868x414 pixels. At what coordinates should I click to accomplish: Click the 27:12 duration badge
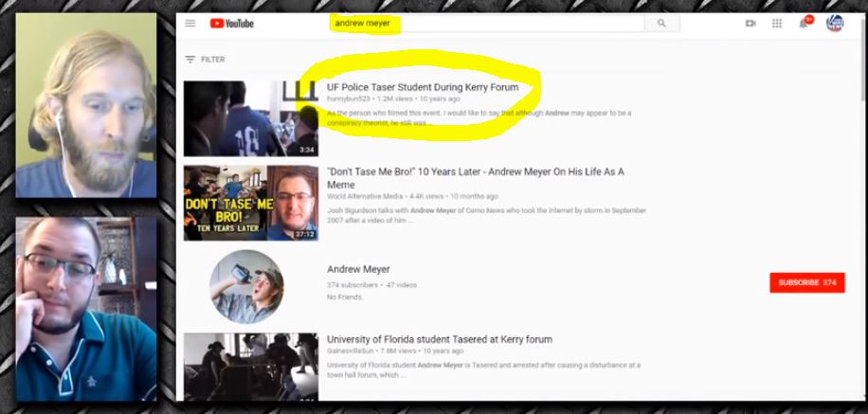pos(305,234)
